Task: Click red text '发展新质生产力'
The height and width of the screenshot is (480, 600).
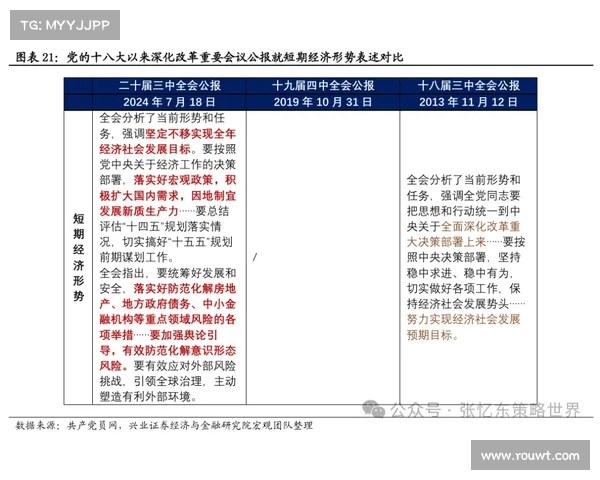Action: pyautogui.click(x=139, y=211)
